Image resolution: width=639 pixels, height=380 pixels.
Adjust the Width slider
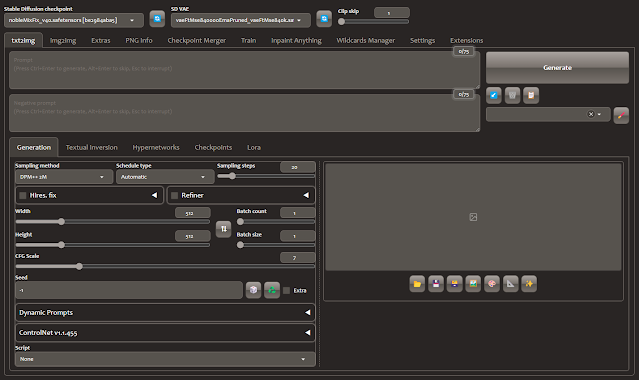coord(112,221)
